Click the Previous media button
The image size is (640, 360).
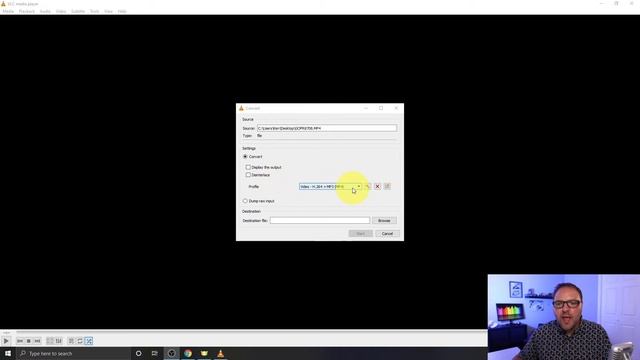[20, 341]
